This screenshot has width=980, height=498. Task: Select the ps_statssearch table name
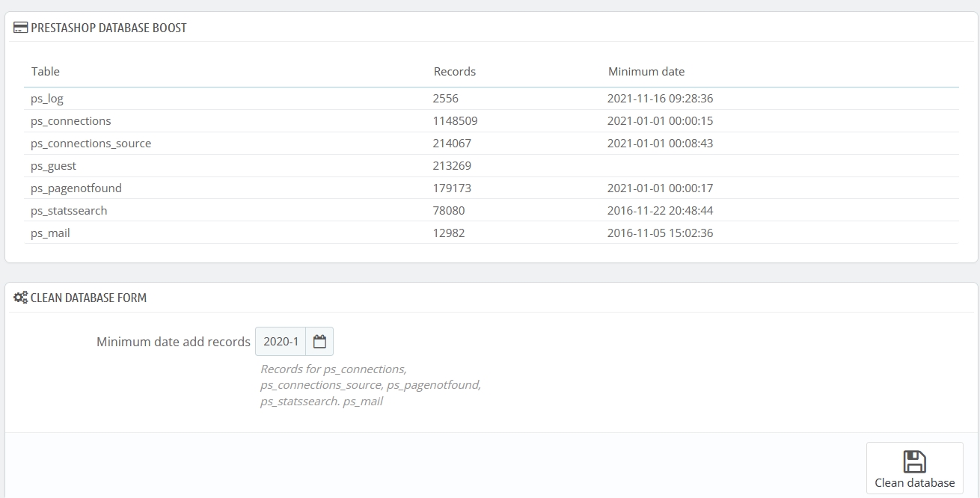pyautogui.click(x=69, y=211)
